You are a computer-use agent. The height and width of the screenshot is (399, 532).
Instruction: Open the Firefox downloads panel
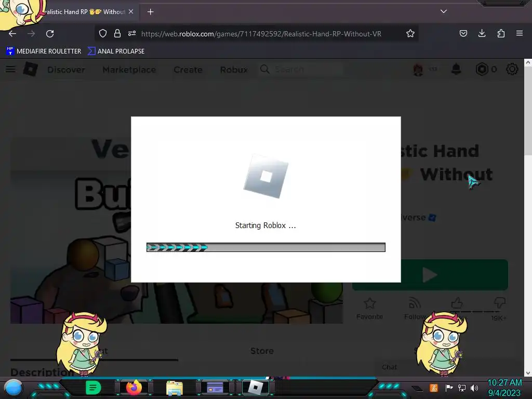coord(482,33)
